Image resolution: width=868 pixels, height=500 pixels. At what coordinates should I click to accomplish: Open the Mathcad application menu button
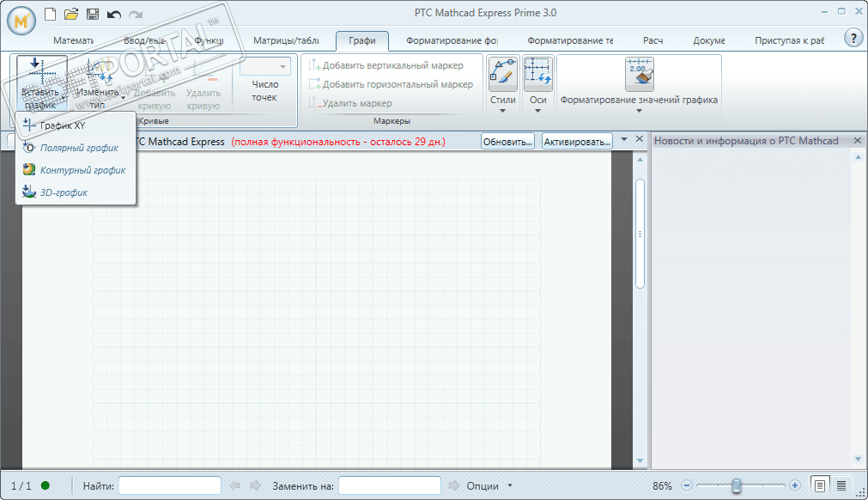[21, 21]
